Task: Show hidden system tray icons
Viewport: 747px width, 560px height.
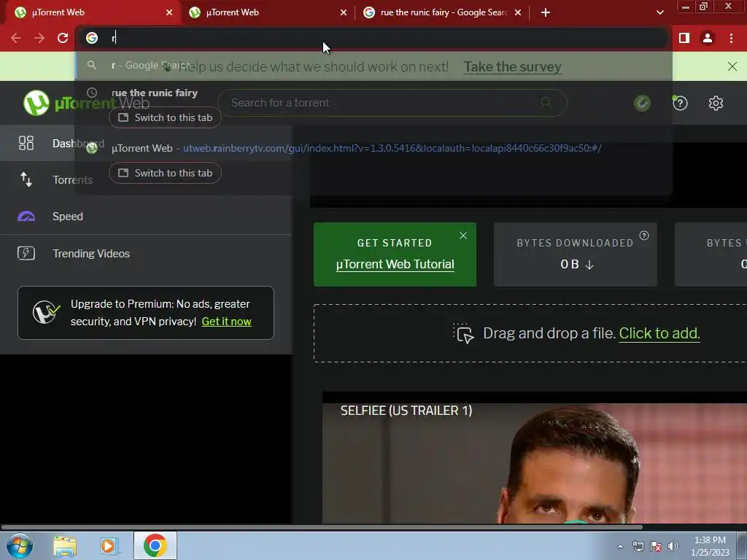Action: click(x=620, y=546)
